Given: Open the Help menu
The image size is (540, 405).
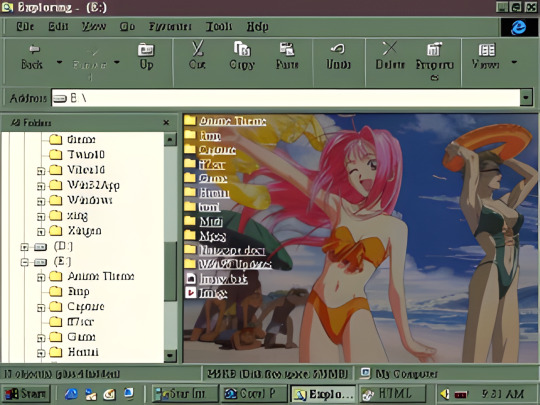Looking at the screenshot, I should pyautogui.click(x=257, y=27).
